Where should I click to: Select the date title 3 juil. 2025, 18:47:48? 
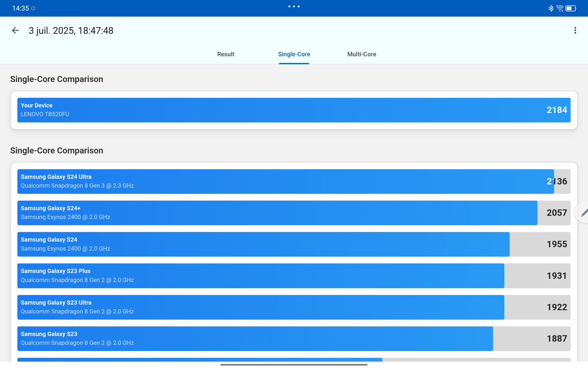71,30
